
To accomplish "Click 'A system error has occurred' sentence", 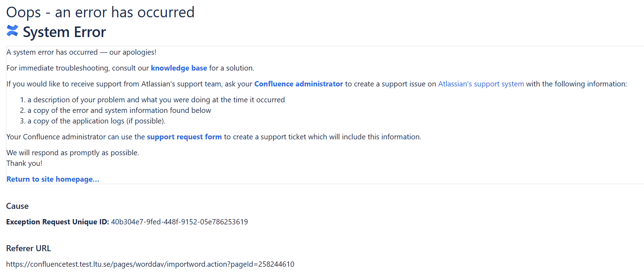I will click(x=81, y=52).
